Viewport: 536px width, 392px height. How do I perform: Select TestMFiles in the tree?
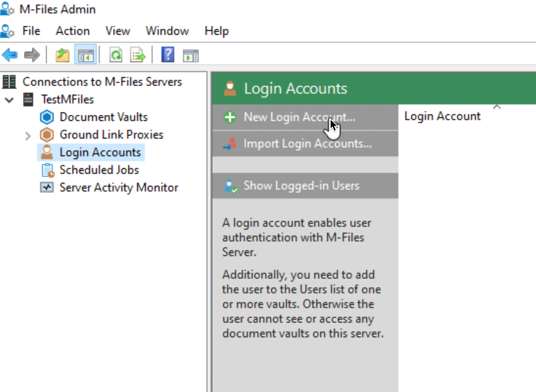68,99
